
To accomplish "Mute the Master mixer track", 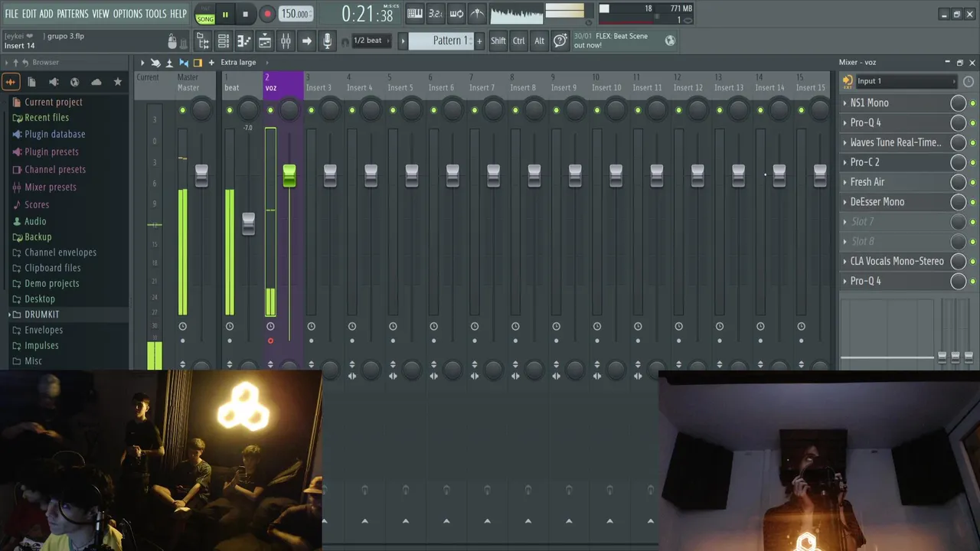I will (x=182, y=111).
